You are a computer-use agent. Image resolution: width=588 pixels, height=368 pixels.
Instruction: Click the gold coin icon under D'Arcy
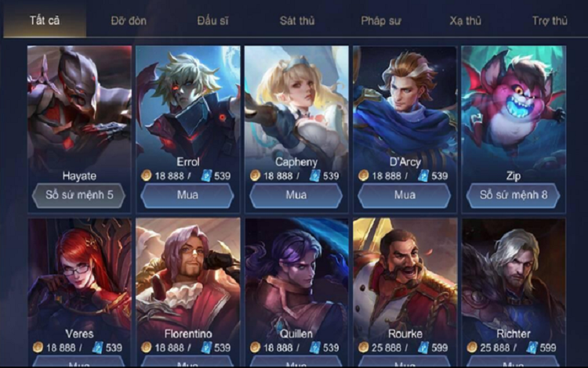pos(363,175)
